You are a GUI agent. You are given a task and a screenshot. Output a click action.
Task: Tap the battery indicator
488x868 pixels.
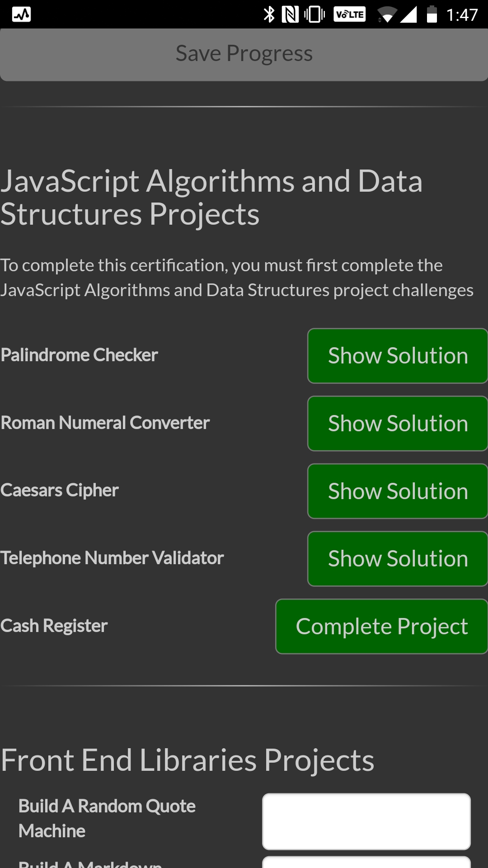(x=431, y=14)
